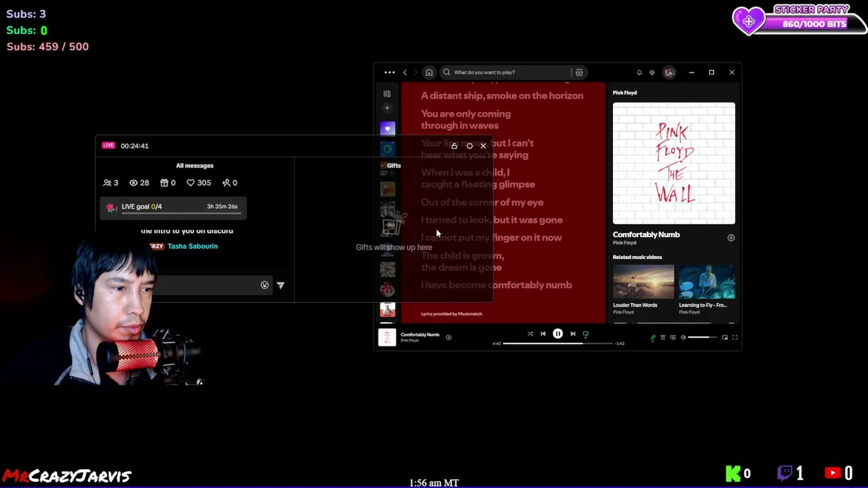Send chat message with arrow icon
868x488 pixels.
click(281, 285)
